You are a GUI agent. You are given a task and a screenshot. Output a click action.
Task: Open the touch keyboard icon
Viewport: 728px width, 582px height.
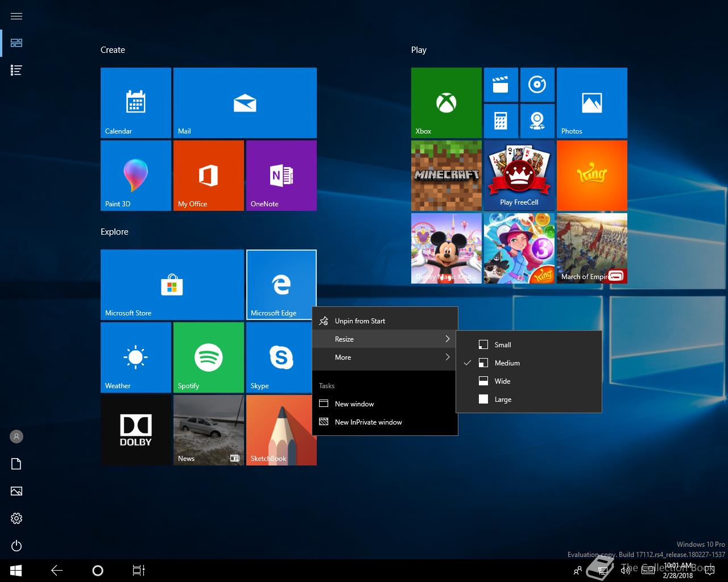point(648,571)
